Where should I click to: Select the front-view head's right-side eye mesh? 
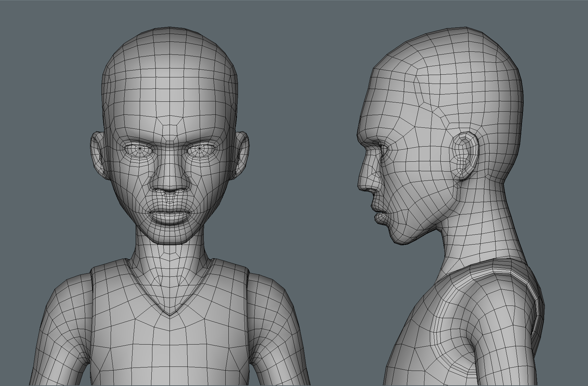[x=201, y=150]
